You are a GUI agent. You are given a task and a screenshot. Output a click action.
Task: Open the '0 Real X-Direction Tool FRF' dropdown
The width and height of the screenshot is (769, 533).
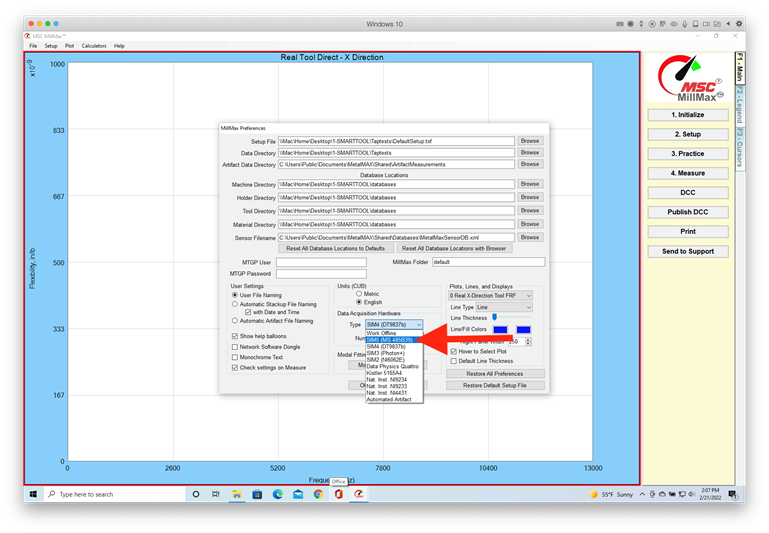(x=490, y=296)
